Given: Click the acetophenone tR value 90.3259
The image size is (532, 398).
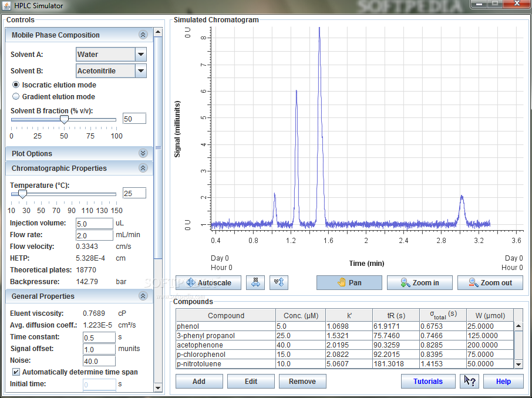Looking at the screenshot, I should (396, 345).
